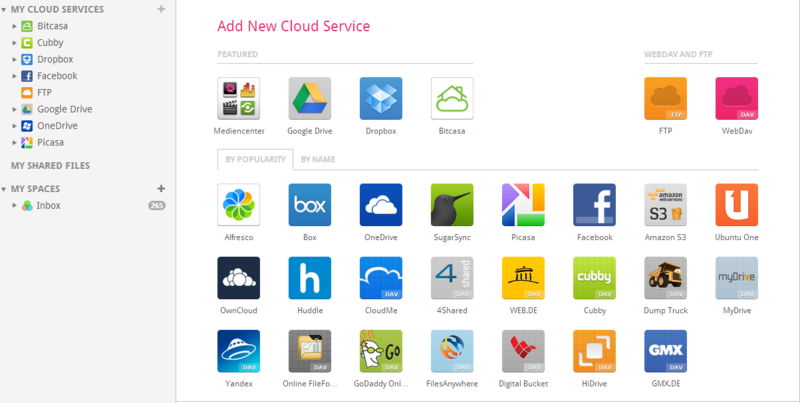Expand the Bitcasa tree node arrow
This screenshot has width=800, height=403.
(x=14, y=26)
